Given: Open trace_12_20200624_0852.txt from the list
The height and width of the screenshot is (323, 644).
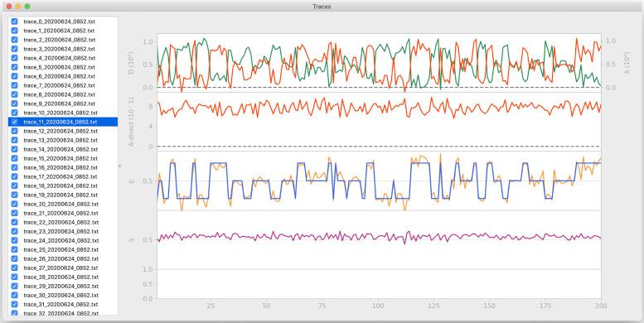Looking at the screenshot, I should point(61,131).
